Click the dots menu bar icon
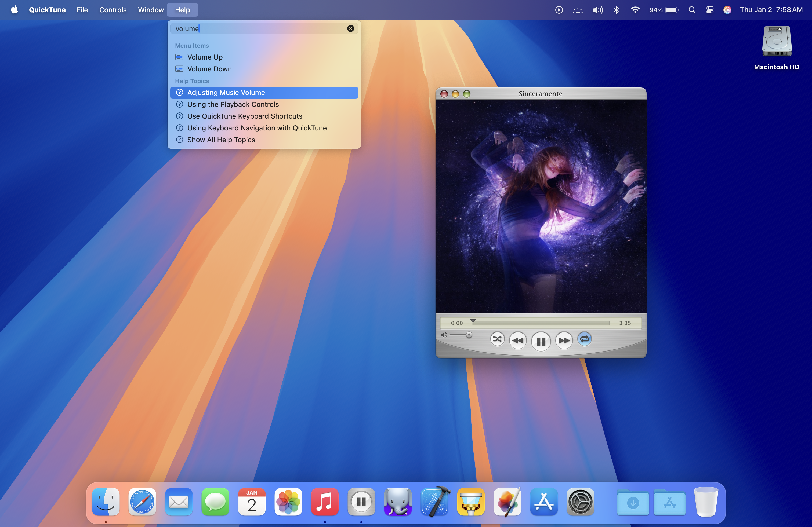 [x=578, y=10]
